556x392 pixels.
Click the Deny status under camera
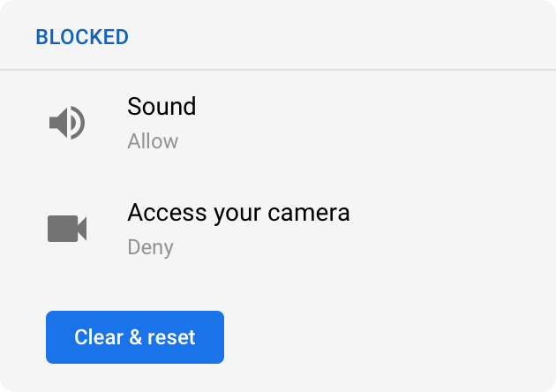150,247
